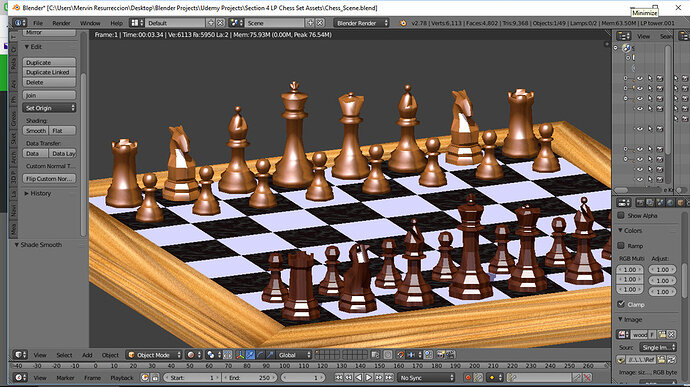Click the OpenGL render camera icon in 3D header
Screen dimensions: 690x387
tap(440, 354)
